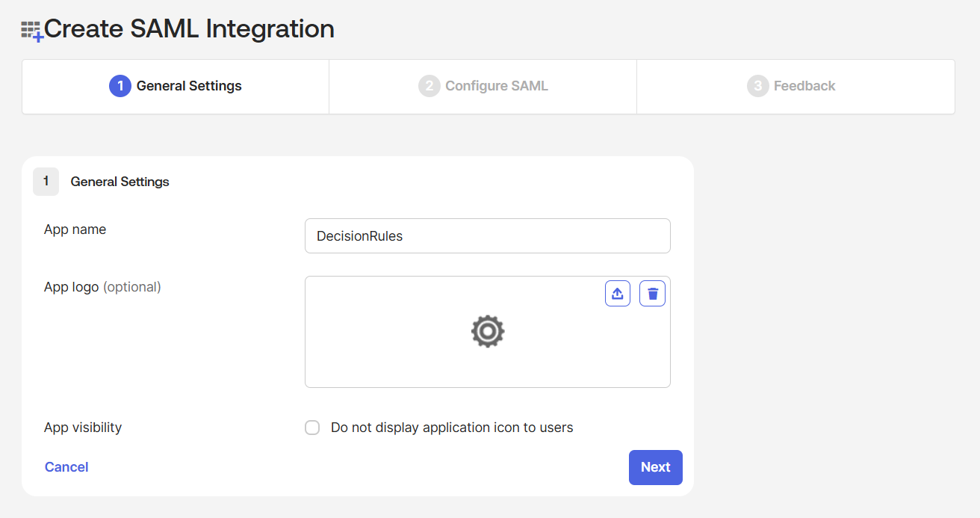The width and height of the screenshot is (980, 518).
Task: Click the section number 1 badge
Action: point(46,182)
